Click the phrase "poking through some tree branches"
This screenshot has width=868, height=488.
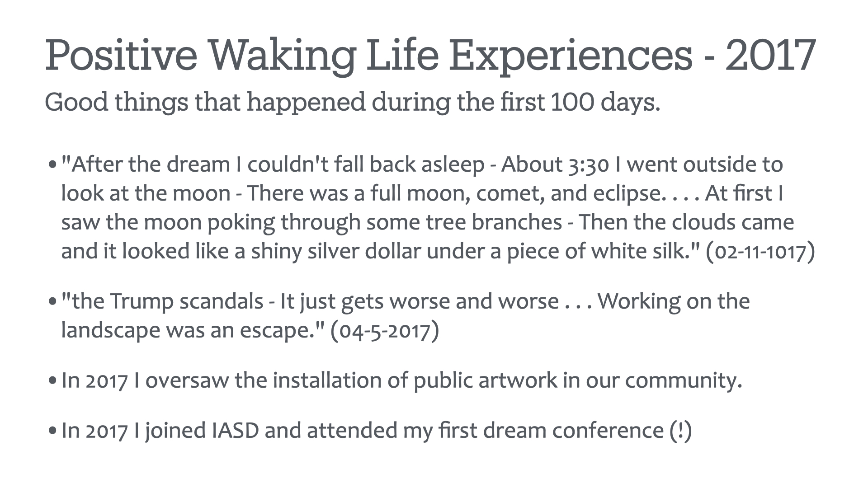coord(385,222)
